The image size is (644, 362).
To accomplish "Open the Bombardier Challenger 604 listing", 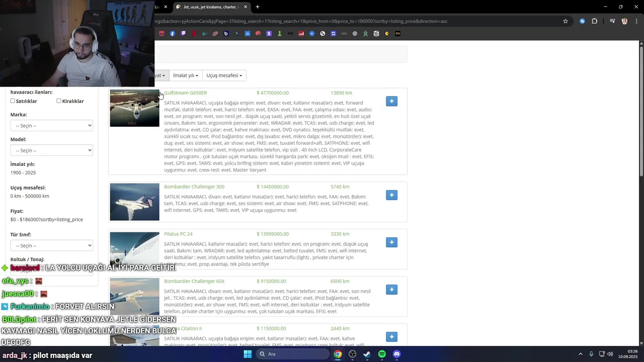I will tap(194, 281).
